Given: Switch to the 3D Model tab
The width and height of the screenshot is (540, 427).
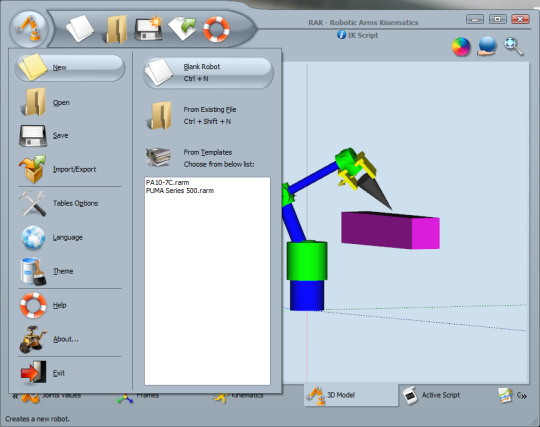Looking at the screenshot, I should pyautogui.click(x=351, y=395).
